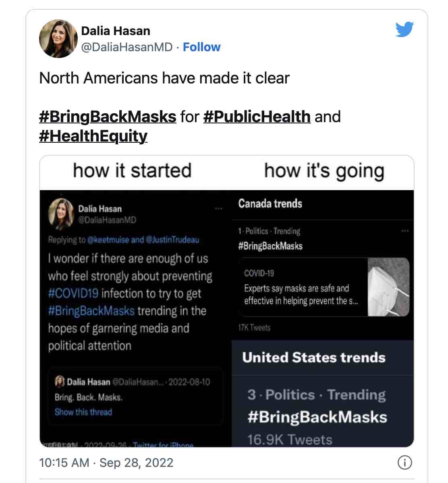Click the 'how it started' heading in the image
This screenshot has width=448, height=483.
(132, 170)
